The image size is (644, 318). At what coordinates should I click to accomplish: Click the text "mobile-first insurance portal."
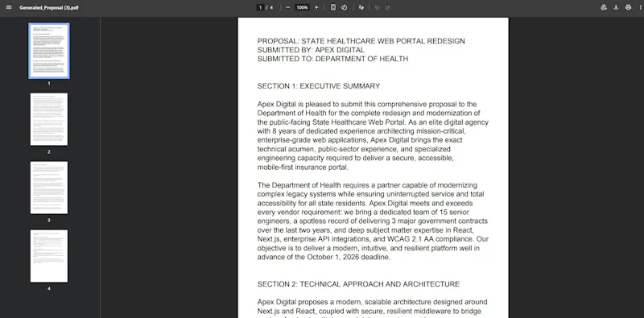[x=303, y=167]
